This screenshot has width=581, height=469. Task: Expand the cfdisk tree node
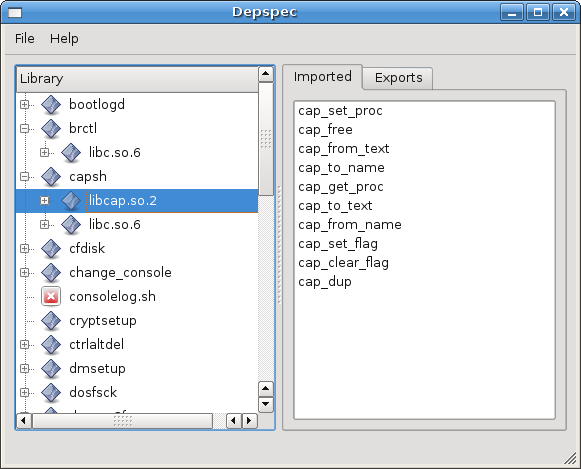tap(24, 249)
